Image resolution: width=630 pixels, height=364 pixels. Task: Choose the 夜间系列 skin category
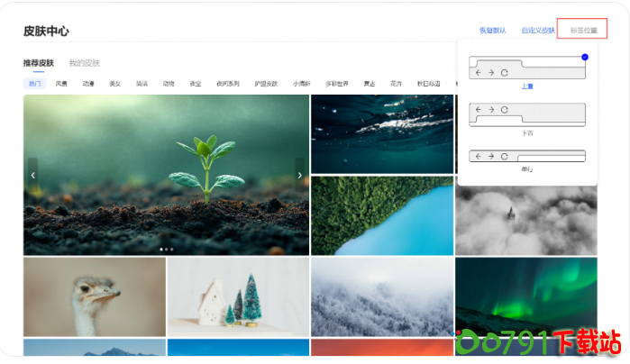pos(228,84)
